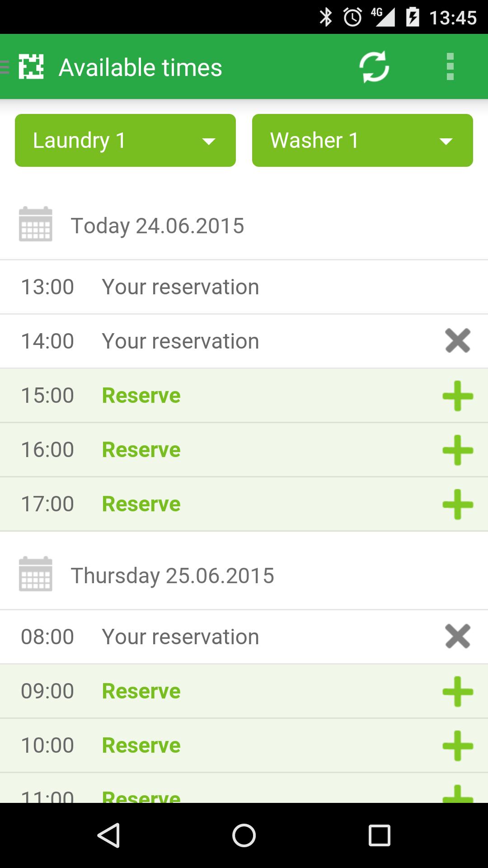
Task: Tap plus icon for Thursday 10:00
Action: pos(457,745)
